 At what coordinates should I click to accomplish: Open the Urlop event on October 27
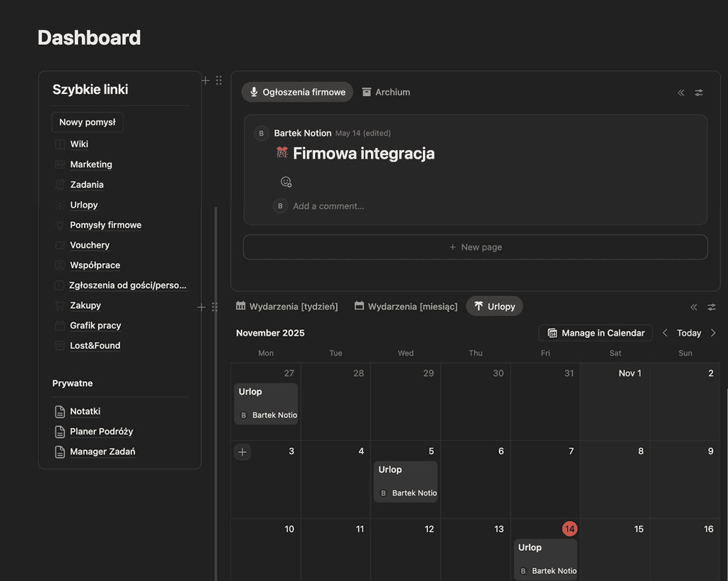(x=266, y=404)
